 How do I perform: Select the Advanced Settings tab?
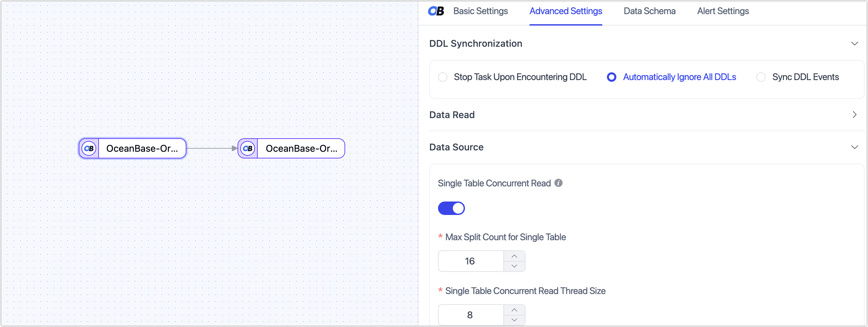coord(566,11)
